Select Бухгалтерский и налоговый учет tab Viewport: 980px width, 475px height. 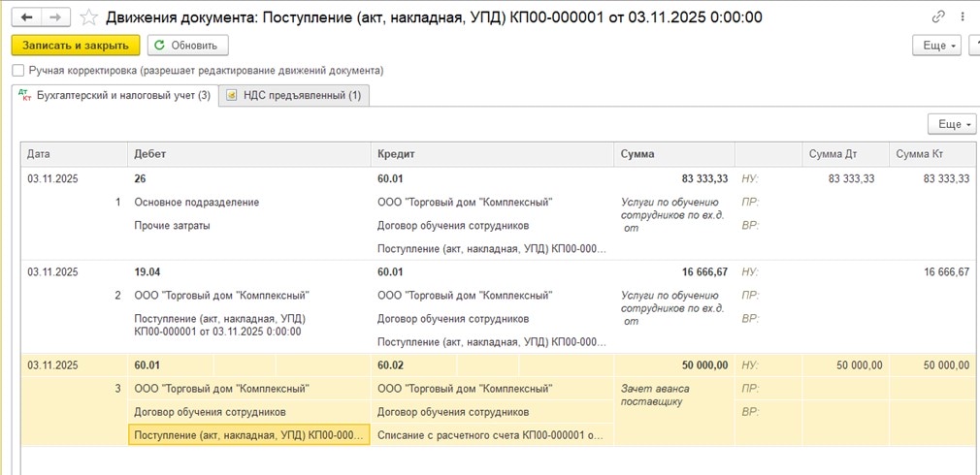122,95
